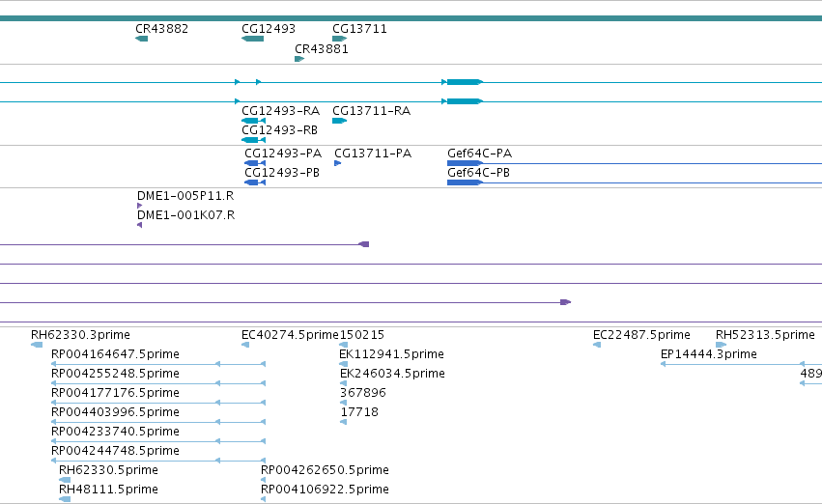The image size is (822, 504).
Task: Click the EC22487.5prime EST label
Action: pyautogui.click(x=641, y=335)
